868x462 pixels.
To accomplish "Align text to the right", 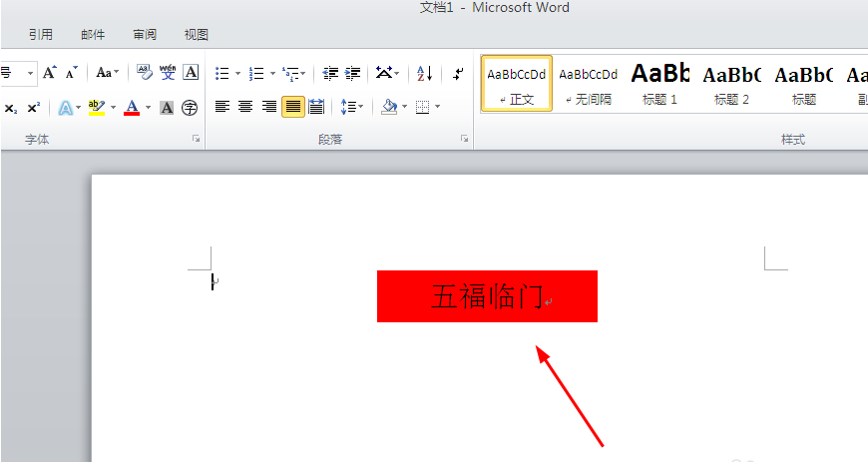I will point(269,107).
